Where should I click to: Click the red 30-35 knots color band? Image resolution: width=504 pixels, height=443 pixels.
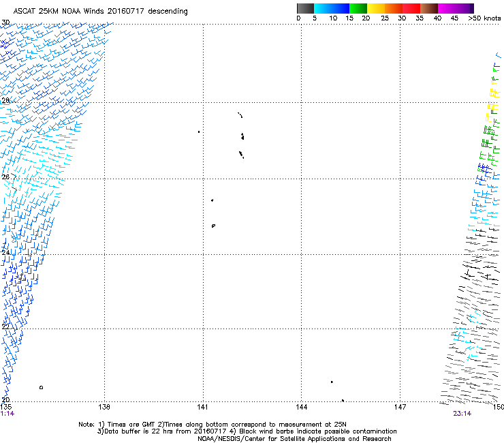(x=411, y=8)
